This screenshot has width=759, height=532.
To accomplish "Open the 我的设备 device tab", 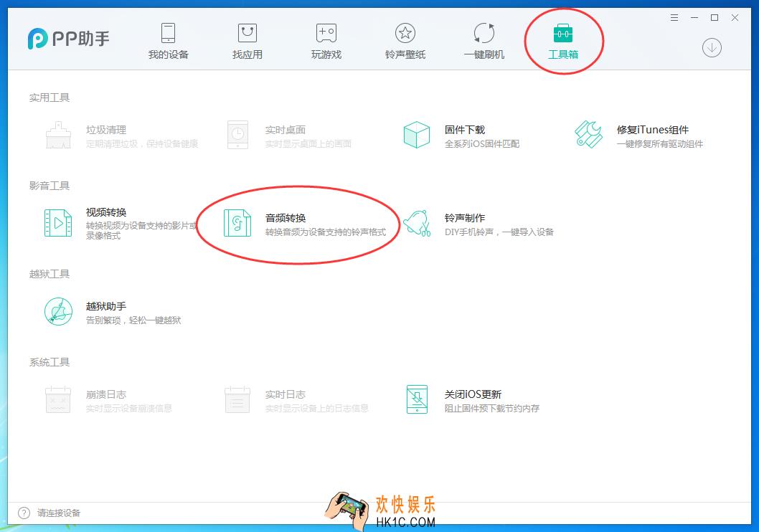I will (x=168, y=41).
